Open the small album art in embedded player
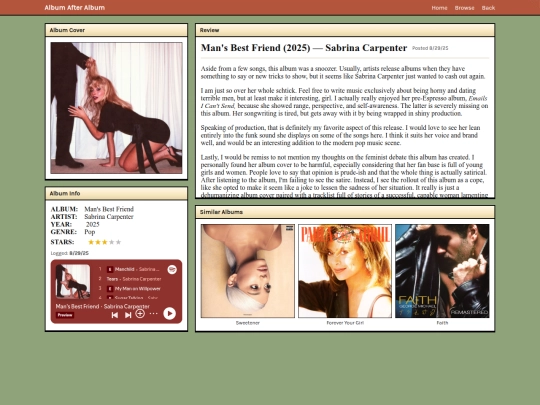This screenshot has height=405, width=540. pyautogui.click(x=73, y=281)
